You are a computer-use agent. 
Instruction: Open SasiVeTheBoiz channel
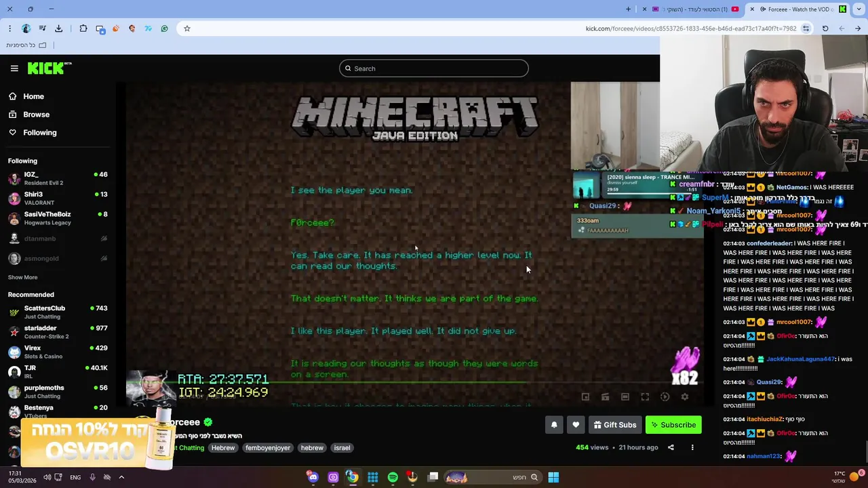[58, 218]
